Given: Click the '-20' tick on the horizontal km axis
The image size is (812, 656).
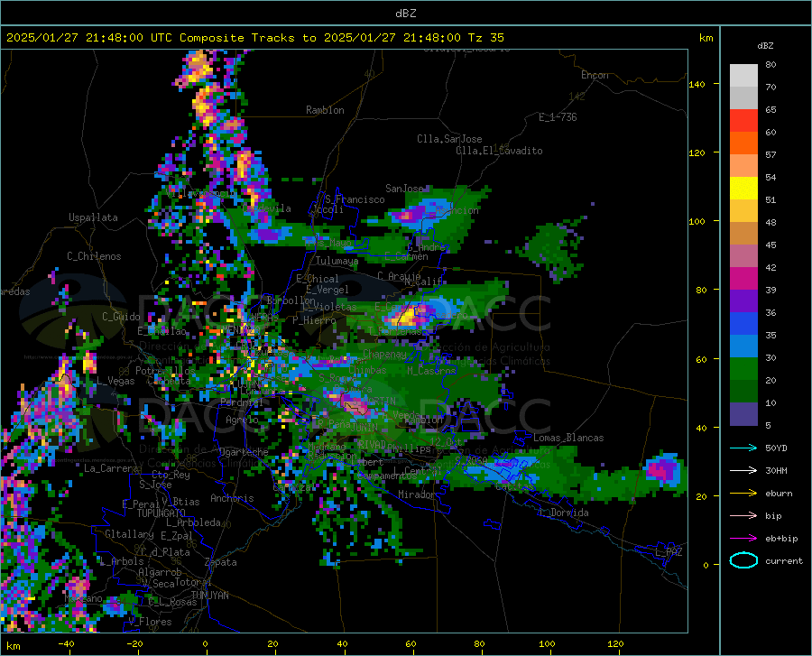Looking at the screenshot, I should click(x=134, y=644).
